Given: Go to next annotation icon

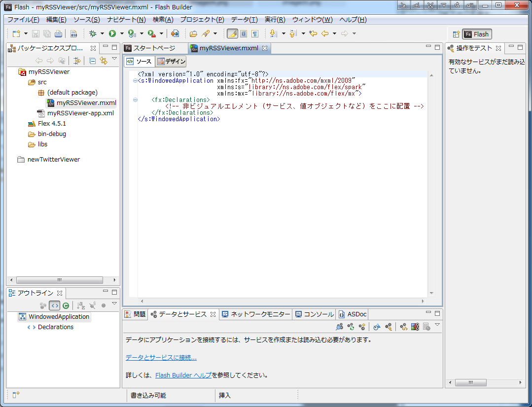Looking at the screenshot, I should coord(273,34).
